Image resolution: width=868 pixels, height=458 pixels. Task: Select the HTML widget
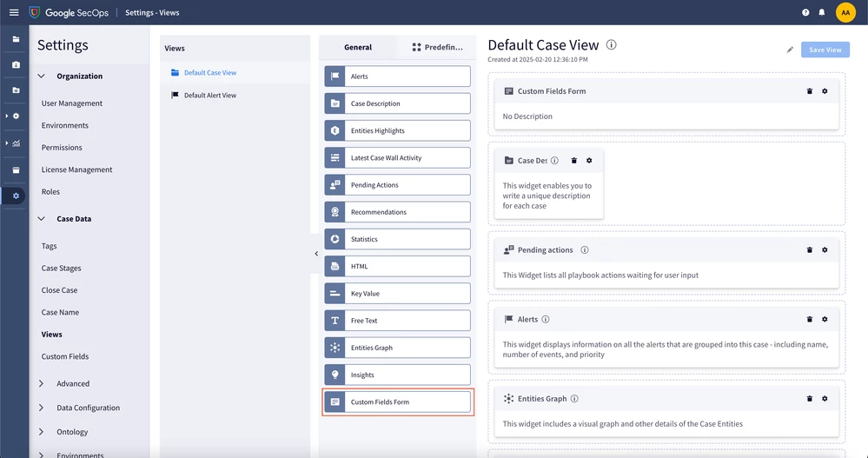tap(397, 267)
